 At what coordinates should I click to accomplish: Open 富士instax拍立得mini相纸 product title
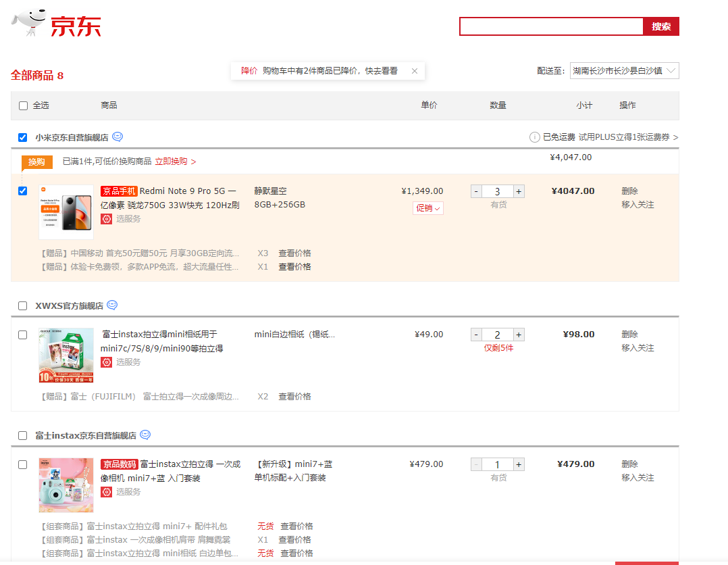[161, 341]
